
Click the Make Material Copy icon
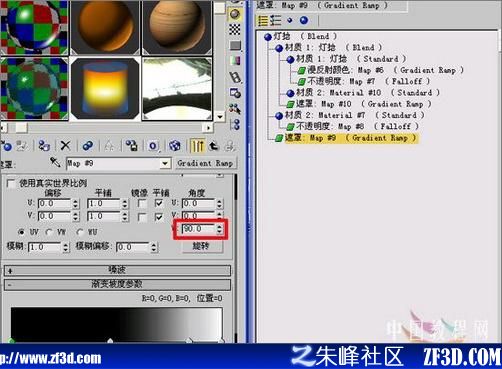point(88,146)
